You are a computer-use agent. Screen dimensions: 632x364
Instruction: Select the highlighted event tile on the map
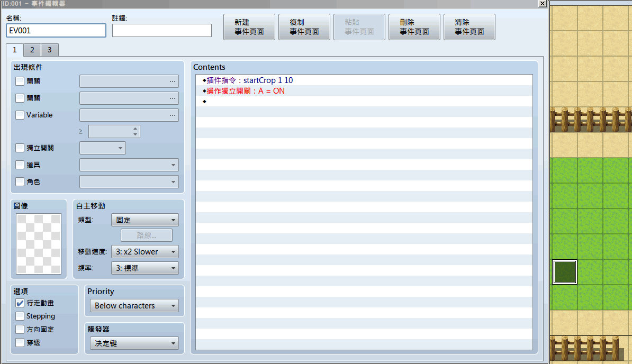pyautogui.click(x=564, y=272)
